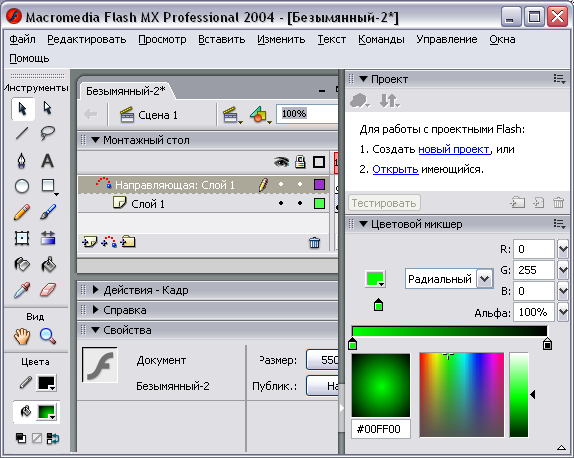This screenshot has height=458, width=574.
Task: Expand the Действия - Кадр panel
Action: 96,290
